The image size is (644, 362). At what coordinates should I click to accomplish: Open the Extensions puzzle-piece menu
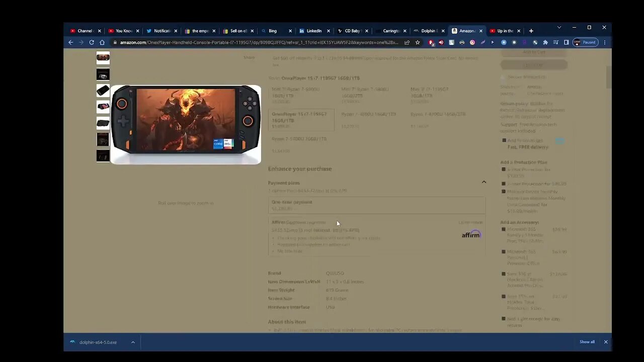pos(545,42)
